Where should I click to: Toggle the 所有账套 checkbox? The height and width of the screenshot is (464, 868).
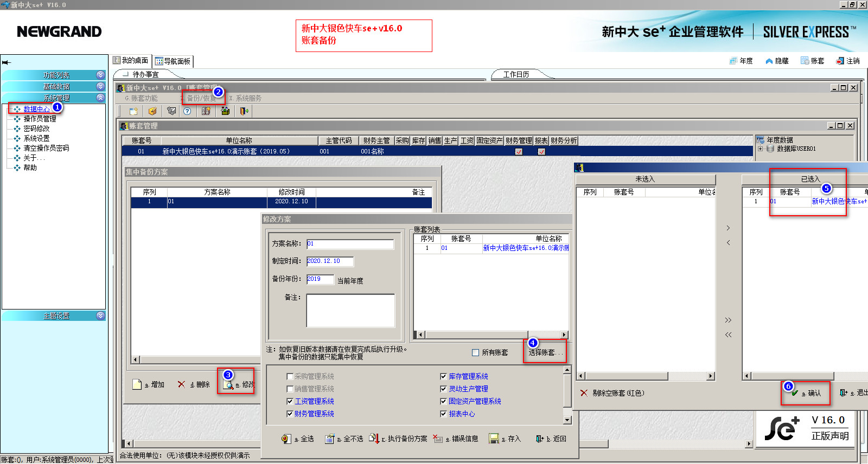coord(476,352)
